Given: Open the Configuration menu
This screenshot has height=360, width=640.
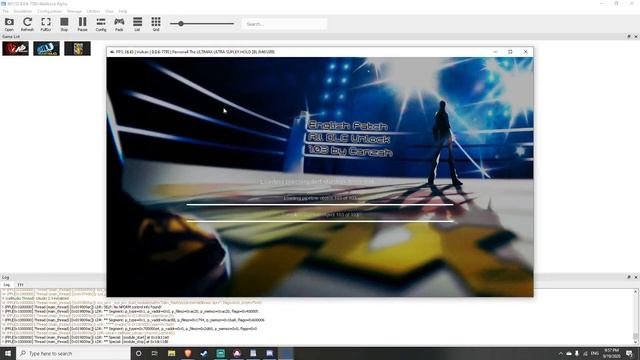Looking at the screenshot, I should (x=49, y=11).
